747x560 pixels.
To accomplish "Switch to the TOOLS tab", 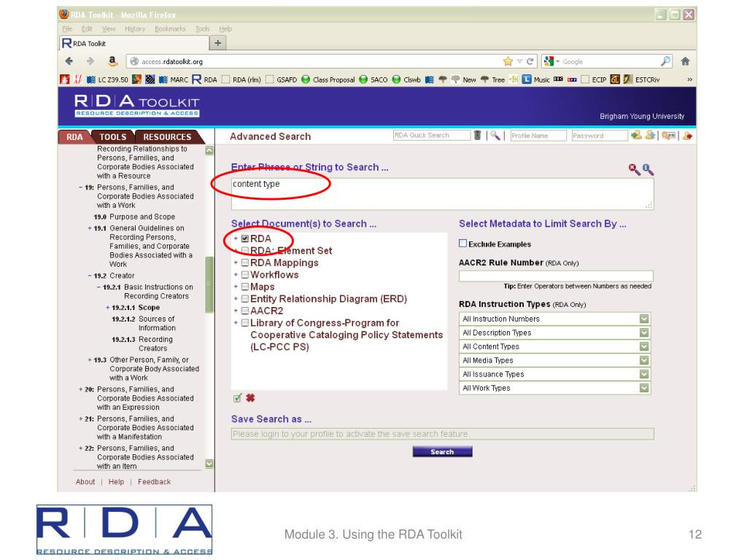I will 112,137.
